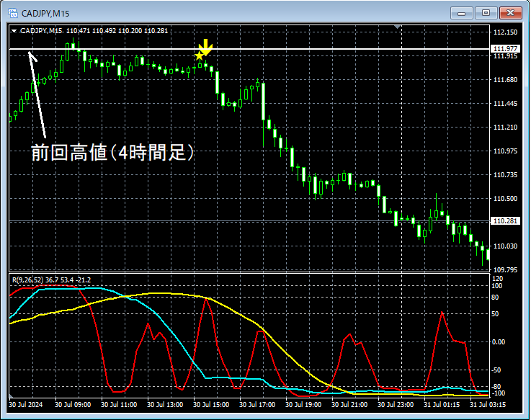Maximize the CADJPY,M15 chart window
The image size is (531, 420).
click(486, 13)
